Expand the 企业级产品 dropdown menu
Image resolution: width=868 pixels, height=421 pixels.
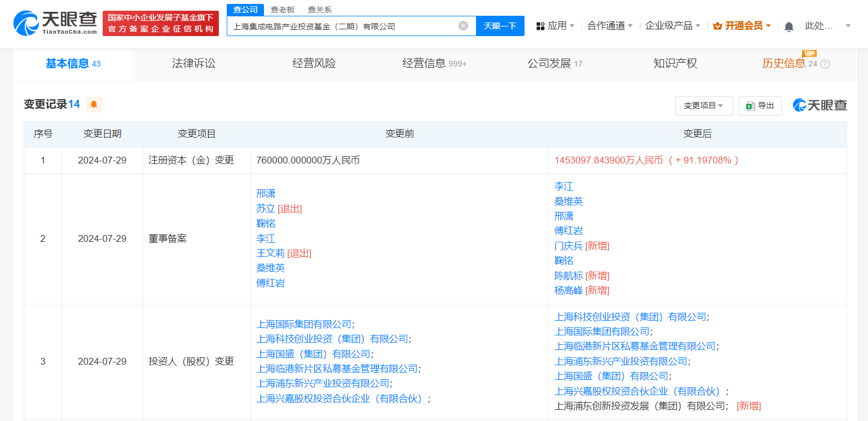672,25
